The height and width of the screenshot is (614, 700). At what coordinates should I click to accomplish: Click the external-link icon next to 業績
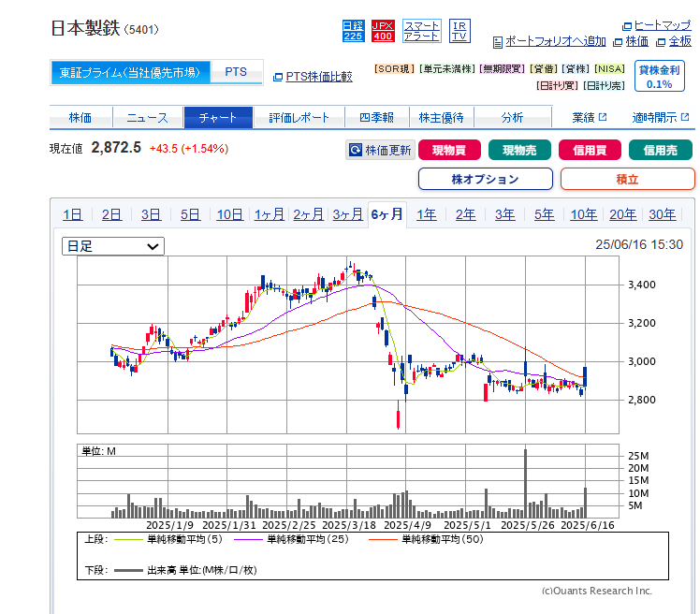[603, 117]
